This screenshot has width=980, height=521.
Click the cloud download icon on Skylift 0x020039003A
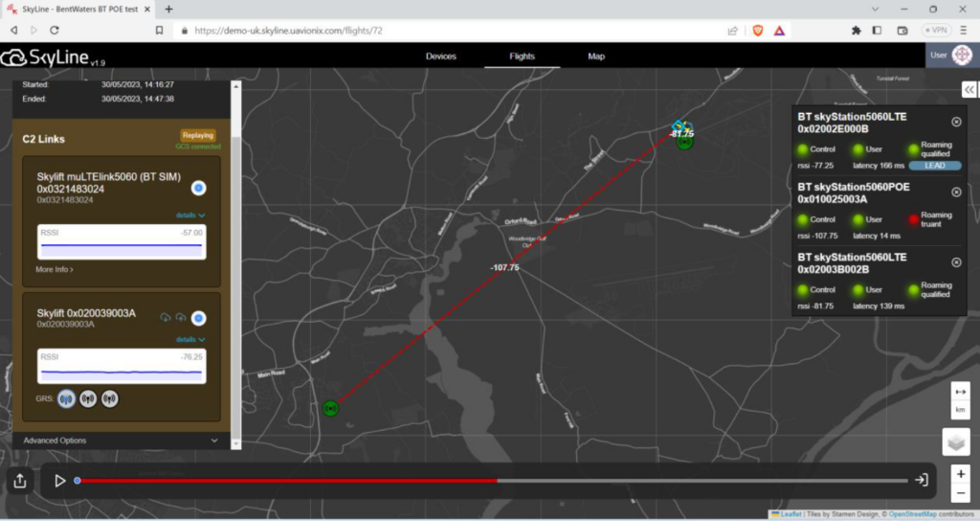(x=165, y=318)
